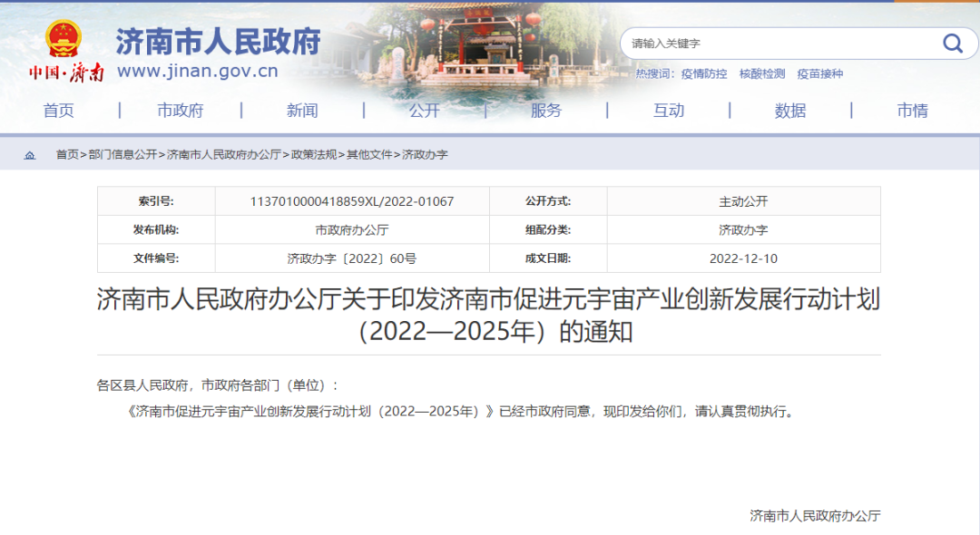Viewport: 980px width, 535px height.
Task: Open the 市情 navigation menu
Action: 912,110
